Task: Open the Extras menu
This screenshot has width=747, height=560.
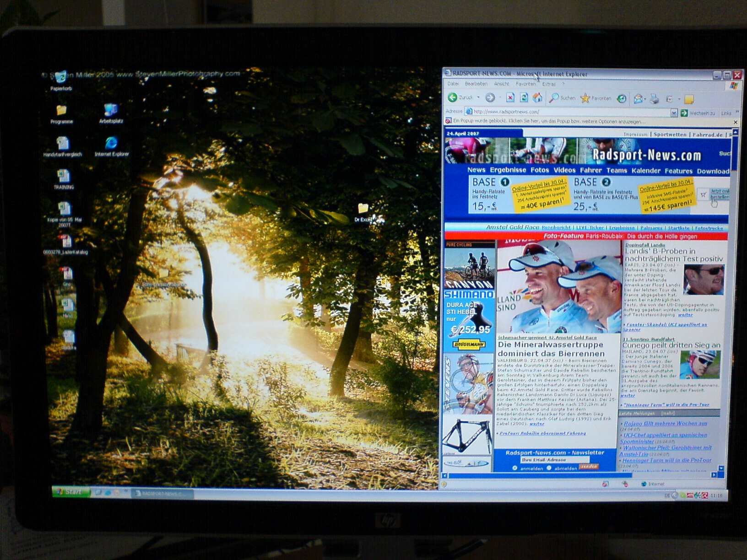Action: pyautogui.click(x=548, y=84)
